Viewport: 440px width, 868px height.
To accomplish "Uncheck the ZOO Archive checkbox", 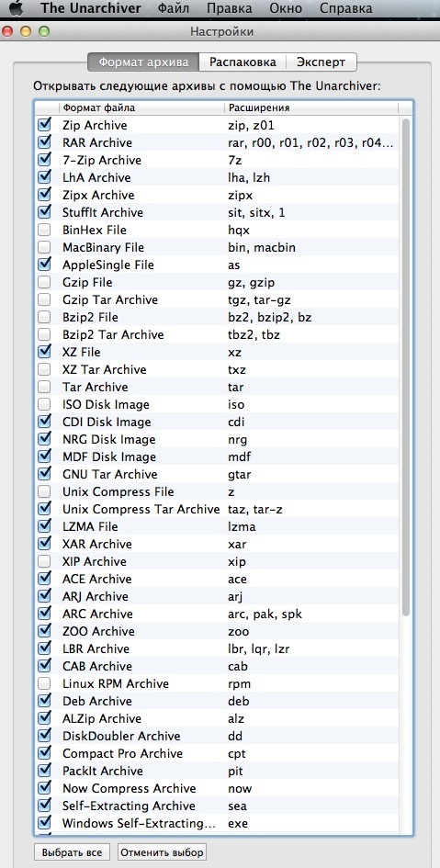I will [44, 631].
